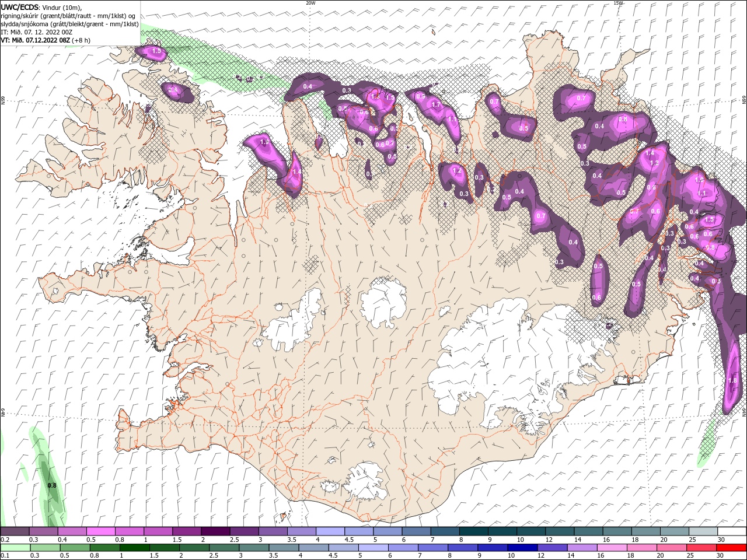Viewport: 747px width, 560px height.
Task: Pick the palest green 0.1 swatch, lower legend
Action: [x=16, y=547]
